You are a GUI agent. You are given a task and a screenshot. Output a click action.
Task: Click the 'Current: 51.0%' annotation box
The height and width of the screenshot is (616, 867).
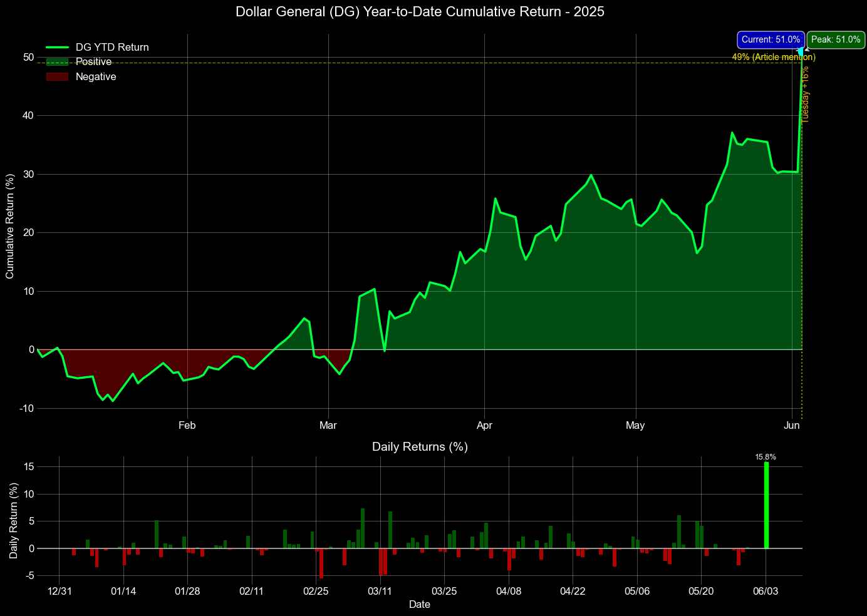click(771, 39)
